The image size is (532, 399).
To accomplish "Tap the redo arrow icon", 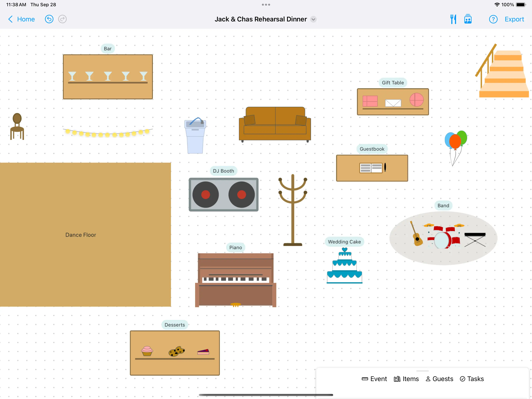I will click(62, 19).
